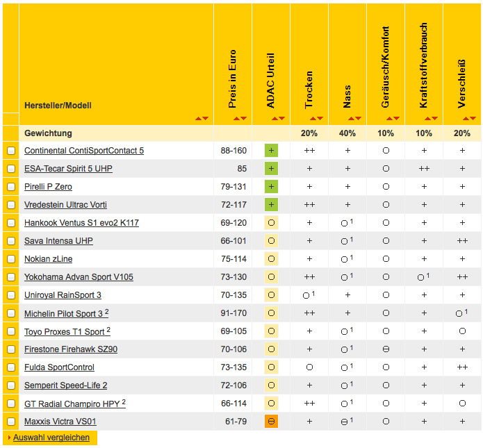Viewport: 483px width, 448px height.
Task: Click yellow ADAC rating of Fulda SportControl
Action: click(271, 367)
